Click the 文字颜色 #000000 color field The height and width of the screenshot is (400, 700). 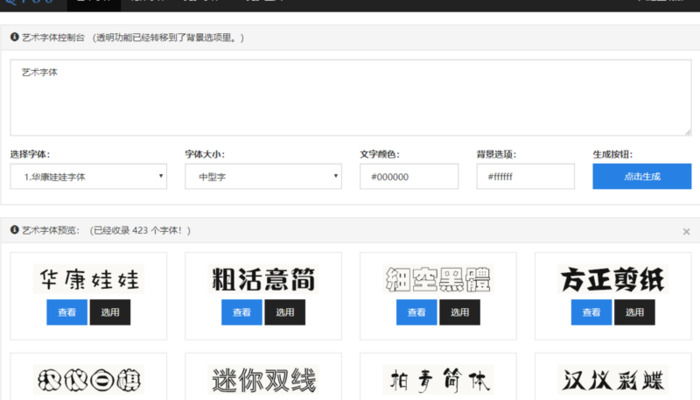tap(409, 177)
